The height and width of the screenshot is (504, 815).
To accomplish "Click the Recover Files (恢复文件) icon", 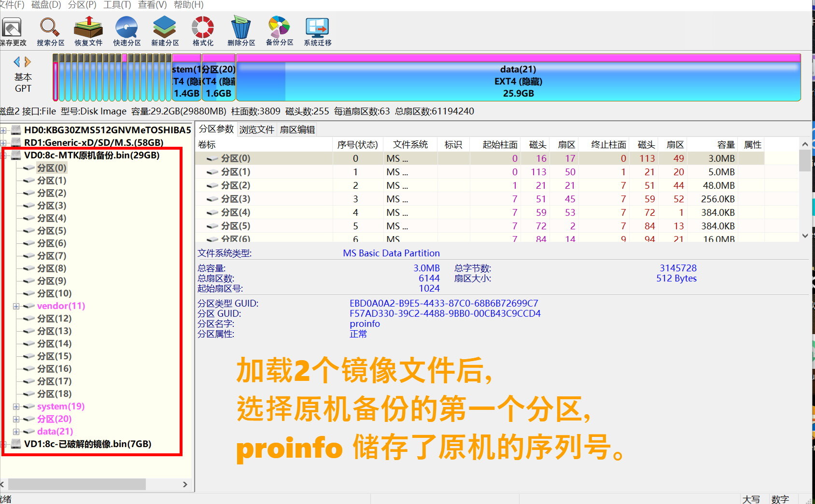I will 88,31.
